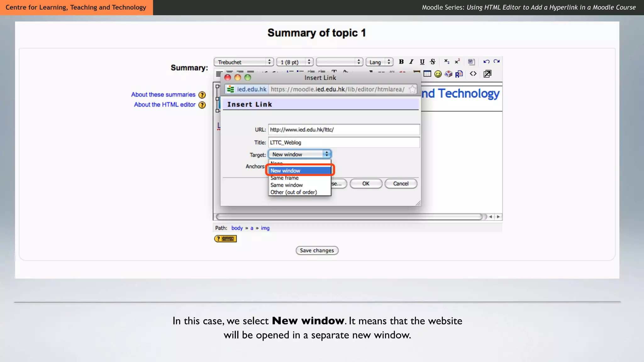Select New window from Target list
Screen dimensions: 644x362
point(300,171)
